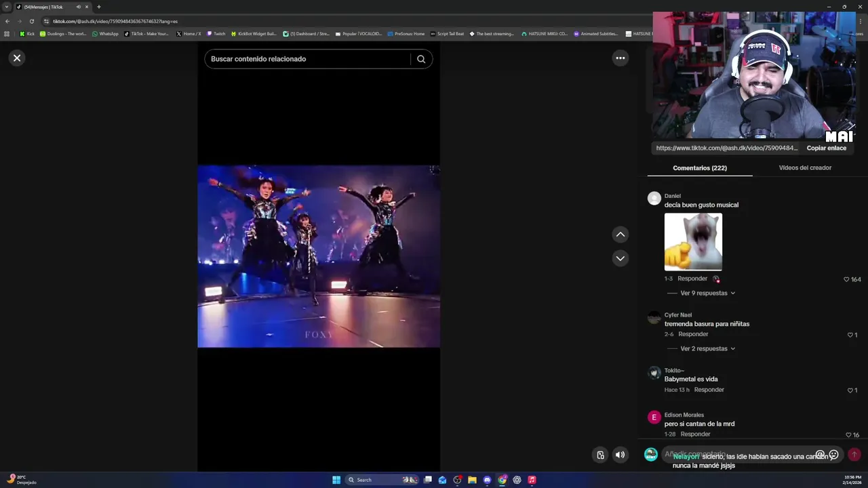Open the 'KickBot Widget Buil...' bookmark
The height and width of the screenshot is (488, 868).
click(x=254, y=33)
